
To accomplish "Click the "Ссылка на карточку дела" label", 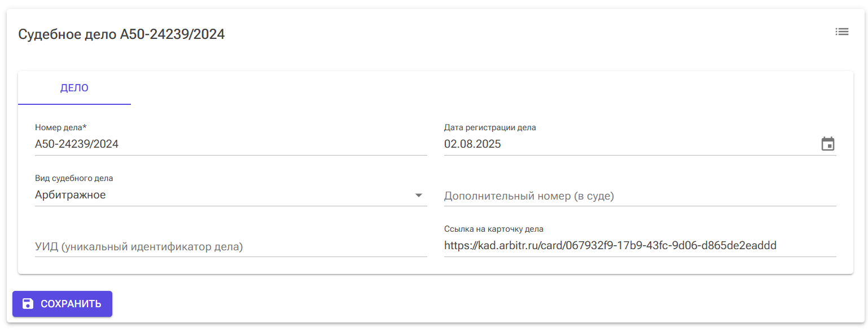I will click(493, 229).
